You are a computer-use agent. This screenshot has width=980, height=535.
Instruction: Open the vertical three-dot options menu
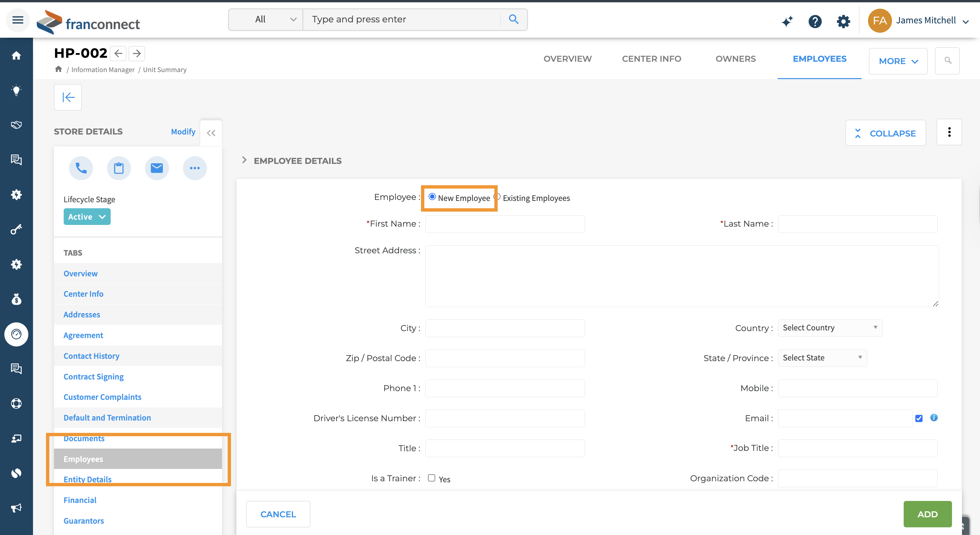pyautogui.click(x=949, y=132)
